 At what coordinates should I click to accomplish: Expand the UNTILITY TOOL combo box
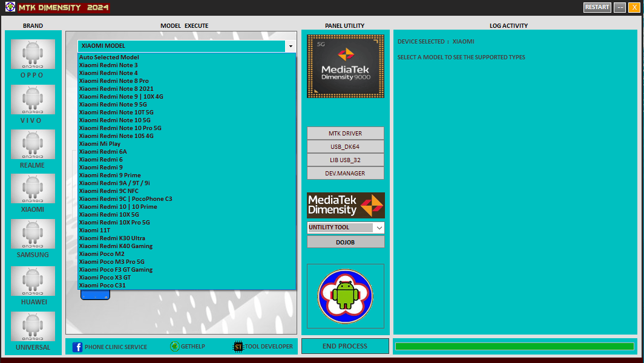[379, 227]
